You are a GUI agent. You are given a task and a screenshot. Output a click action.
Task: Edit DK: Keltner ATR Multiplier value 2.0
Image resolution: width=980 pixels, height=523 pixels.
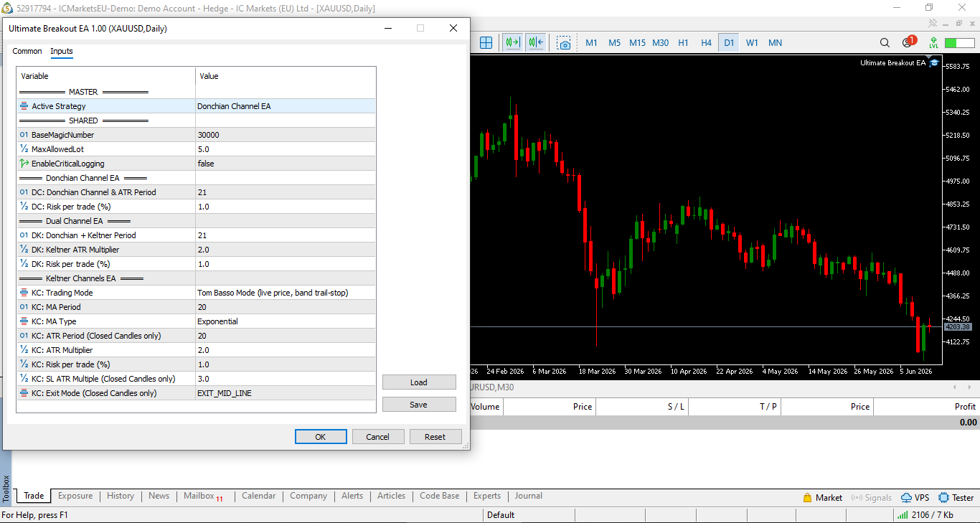coord(286,250)
